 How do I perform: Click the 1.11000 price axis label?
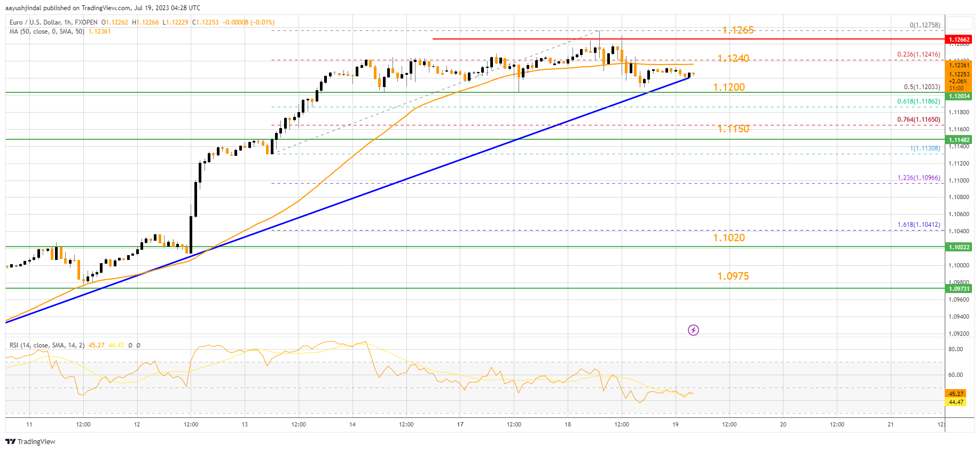tap(959, 180)
